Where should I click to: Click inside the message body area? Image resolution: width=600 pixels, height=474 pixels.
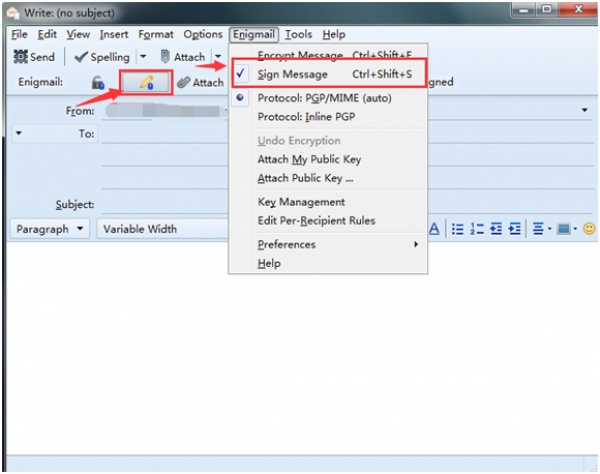pos(302,348)
